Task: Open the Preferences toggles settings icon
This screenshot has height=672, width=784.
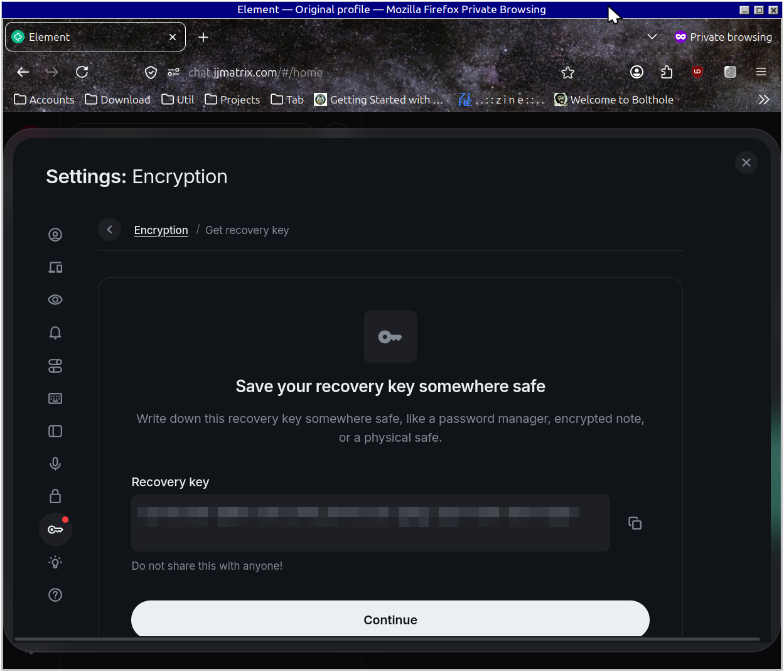Action: pos(55,366)
